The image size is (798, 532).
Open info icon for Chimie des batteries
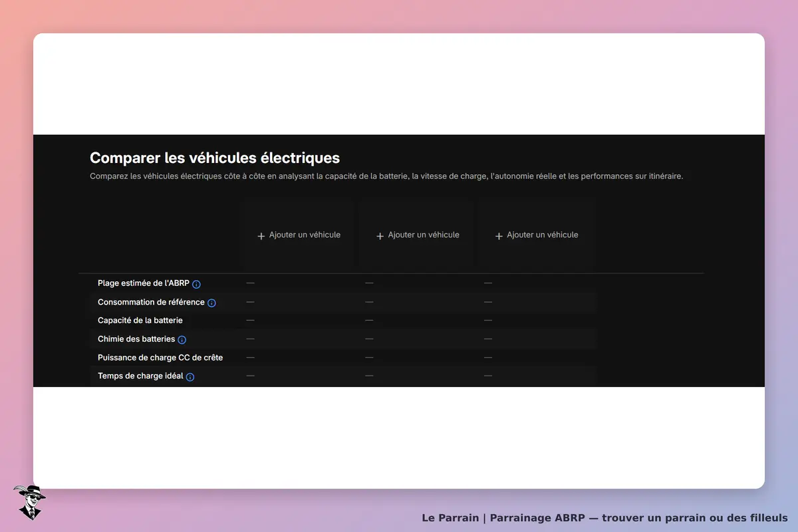click(x=182, y=340)
